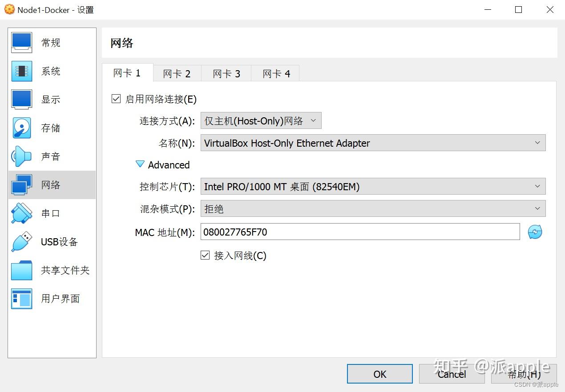The image size is (565, 392).
Task: Open the 混杂模式(P) dropdown
Action: click(x=373, y=208)
